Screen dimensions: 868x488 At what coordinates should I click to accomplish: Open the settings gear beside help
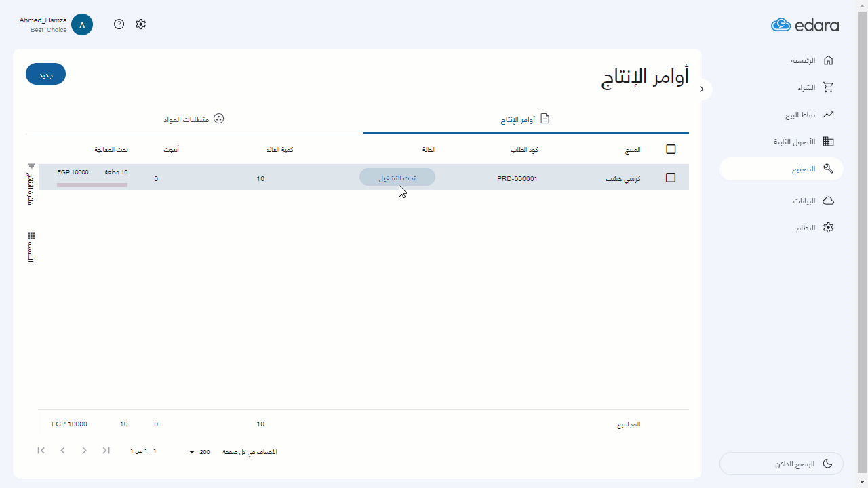(140, 24)
